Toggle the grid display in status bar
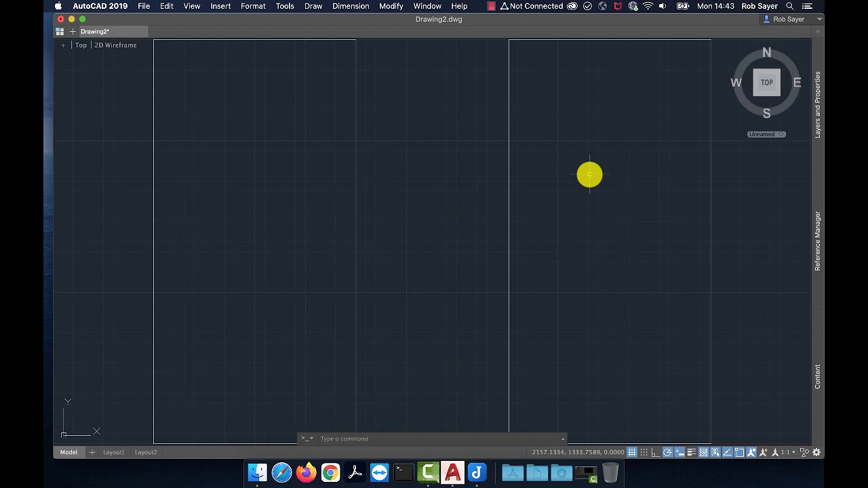 632,452
